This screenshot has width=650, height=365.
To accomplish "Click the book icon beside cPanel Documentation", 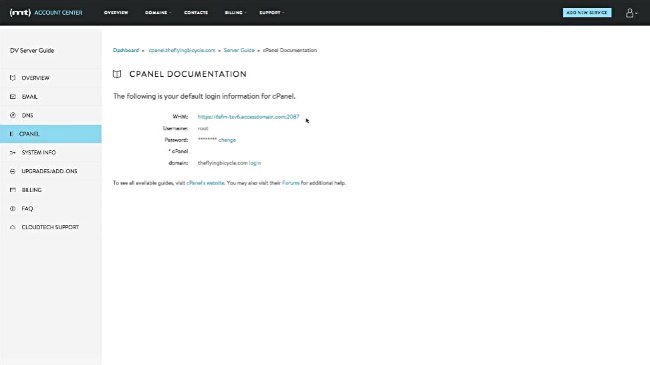I will point(117,74).
